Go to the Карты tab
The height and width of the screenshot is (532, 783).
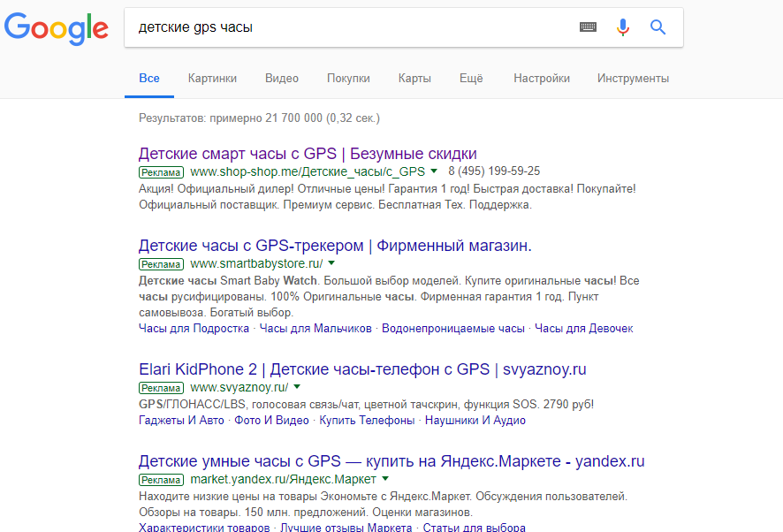[414, 79]
